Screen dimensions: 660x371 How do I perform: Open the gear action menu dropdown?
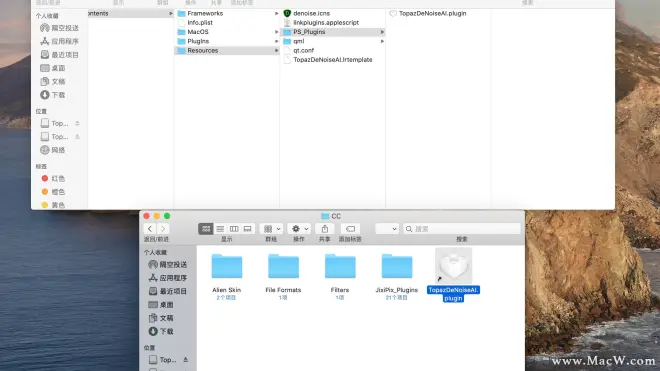299,229
